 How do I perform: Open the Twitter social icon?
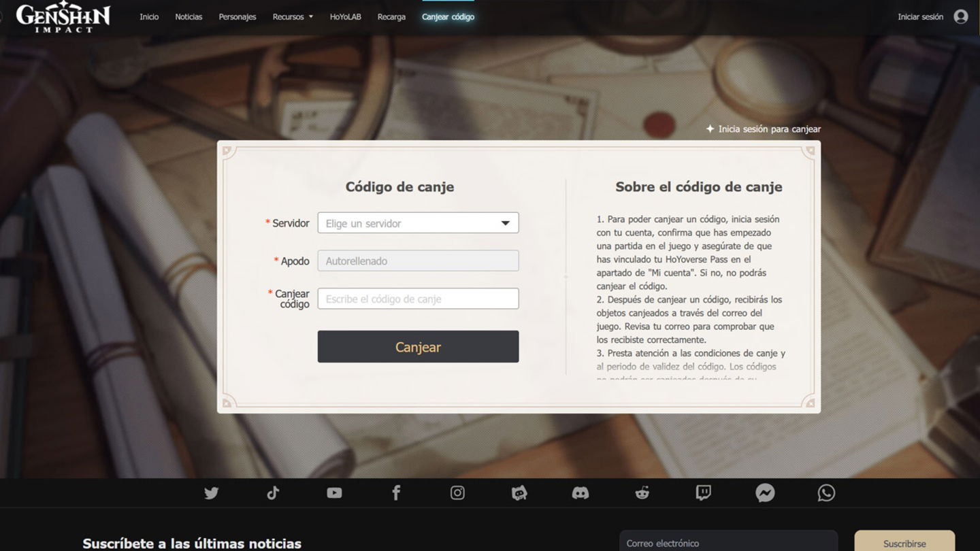(x=211, y=493)
